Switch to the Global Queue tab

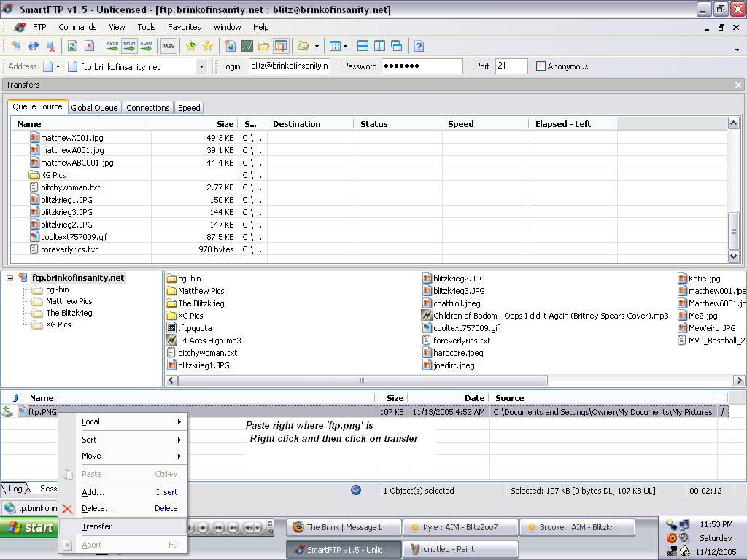(94, 108)
